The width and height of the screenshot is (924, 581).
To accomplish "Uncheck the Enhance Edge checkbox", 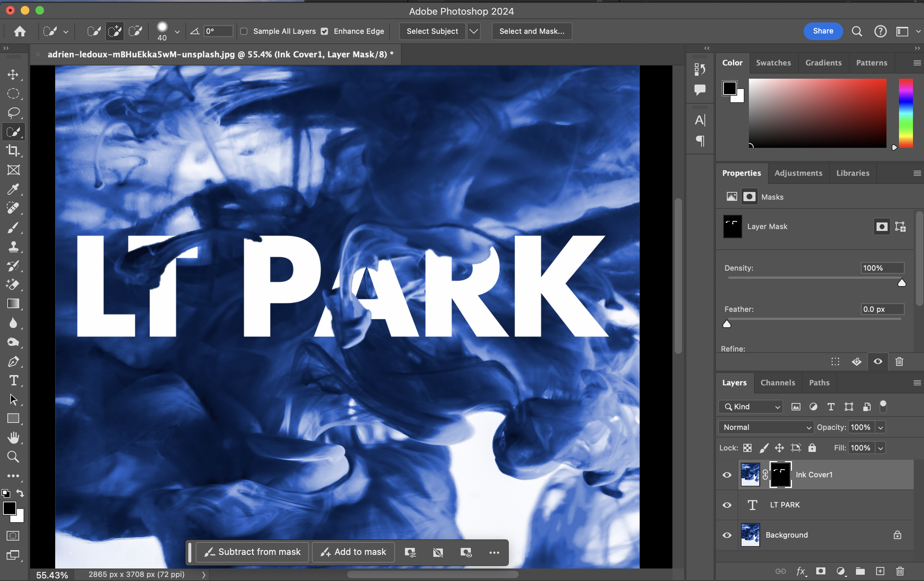I will tap(325, 32).
